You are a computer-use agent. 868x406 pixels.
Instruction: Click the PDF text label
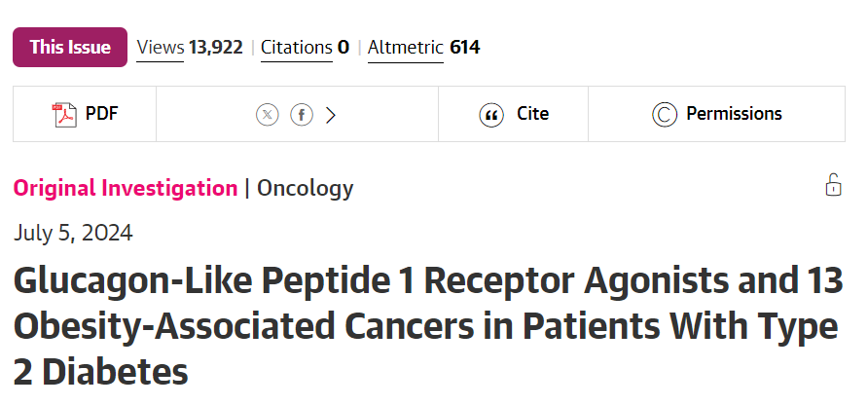click(101, 114)
